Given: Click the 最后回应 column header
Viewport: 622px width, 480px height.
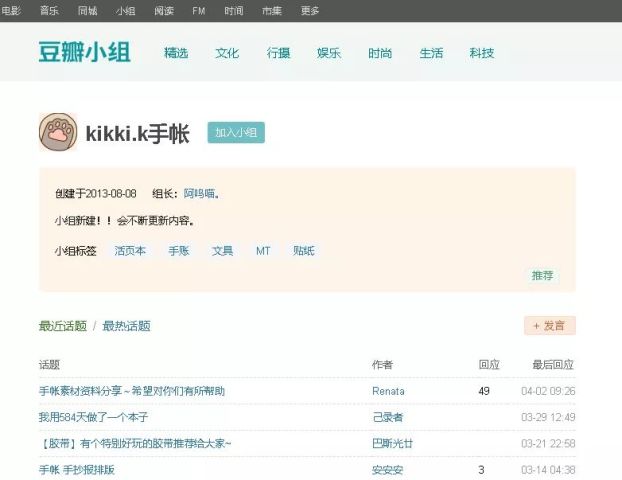Looking at the screenshot, I should tap(553, 365).
